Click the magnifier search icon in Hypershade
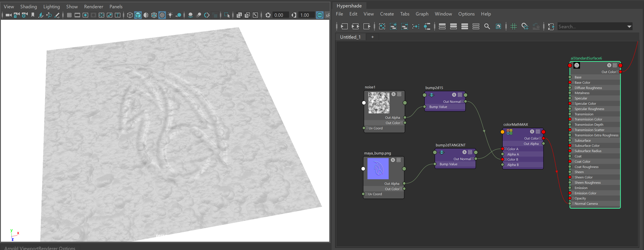 click(487, 27)
